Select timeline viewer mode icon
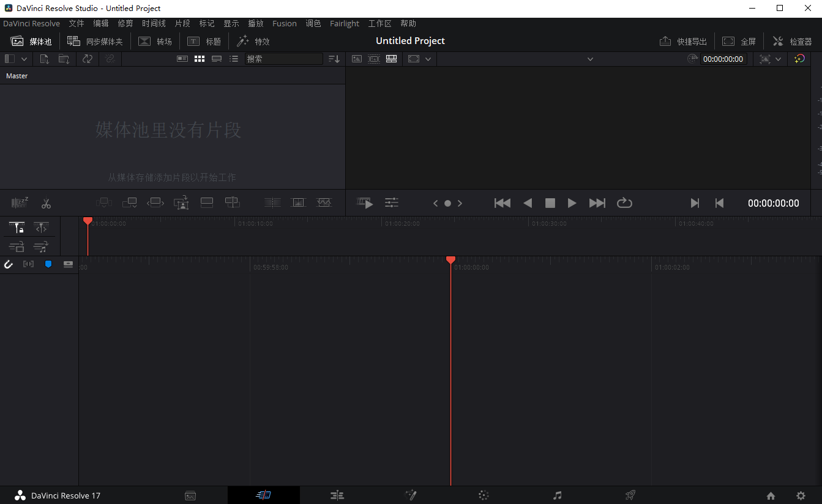 pyautogui.click(x=392, y=59)
